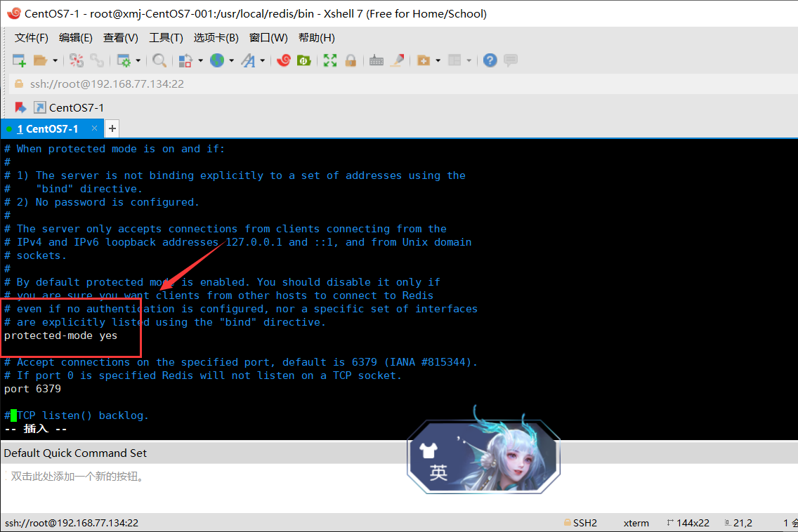Click the Reconnect chain-link icon

tap(97, 60)
